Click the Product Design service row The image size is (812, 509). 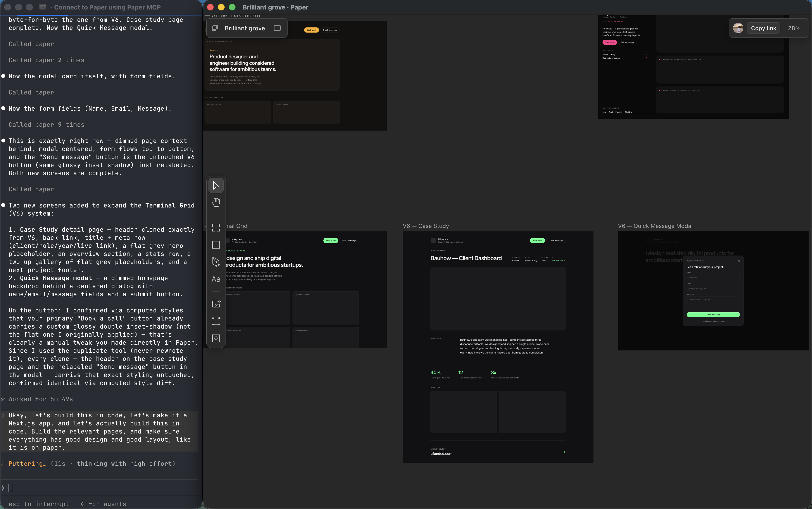624,54
